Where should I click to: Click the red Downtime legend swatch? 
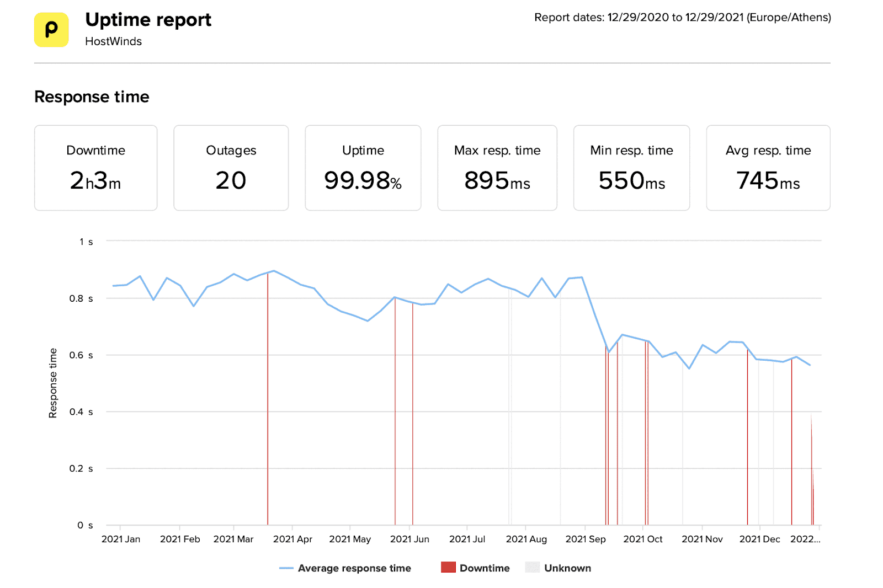pyautogui.click(x=448, y=568)
